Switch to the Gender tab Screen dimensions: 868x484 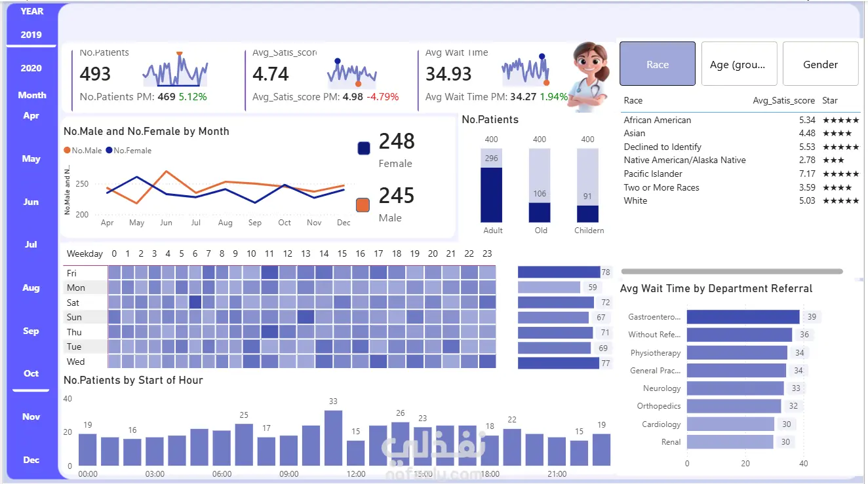820,64
